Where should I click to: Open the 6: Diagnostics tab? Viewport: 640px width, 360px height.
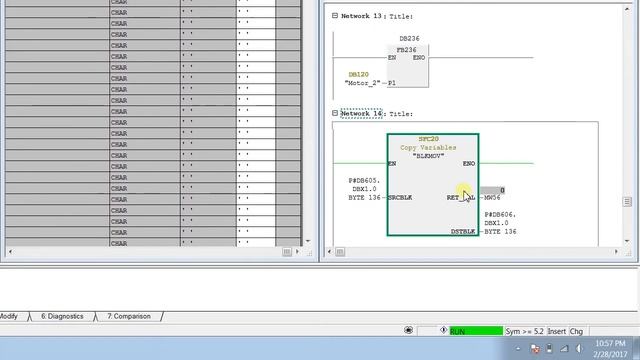click(x=62, y=316)
